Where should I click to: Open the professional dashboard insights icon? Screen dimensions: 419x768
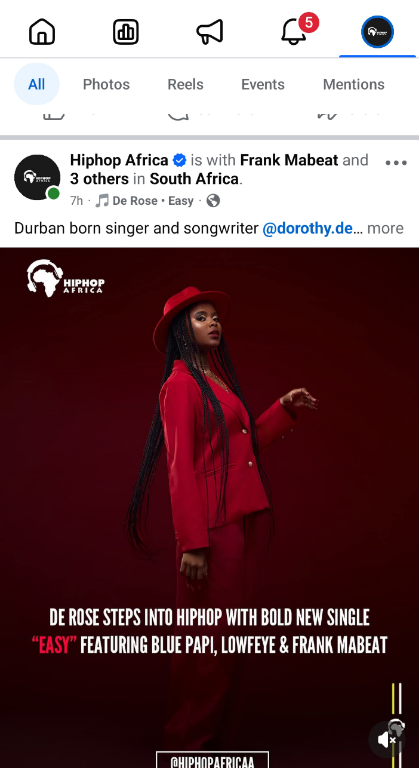pyautogui.click(x=126, y=32)
